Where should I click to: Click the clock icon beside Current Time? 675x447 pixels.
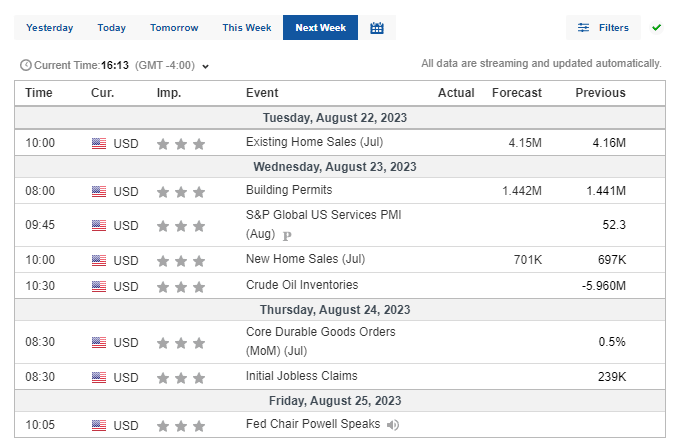pyautogui.click(x=26, y=65)
